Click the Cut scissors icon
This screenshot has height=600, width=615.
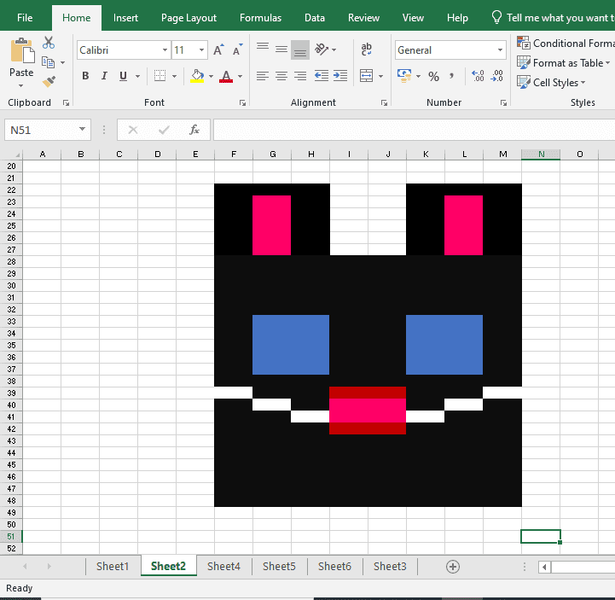(x=49, y=42)
